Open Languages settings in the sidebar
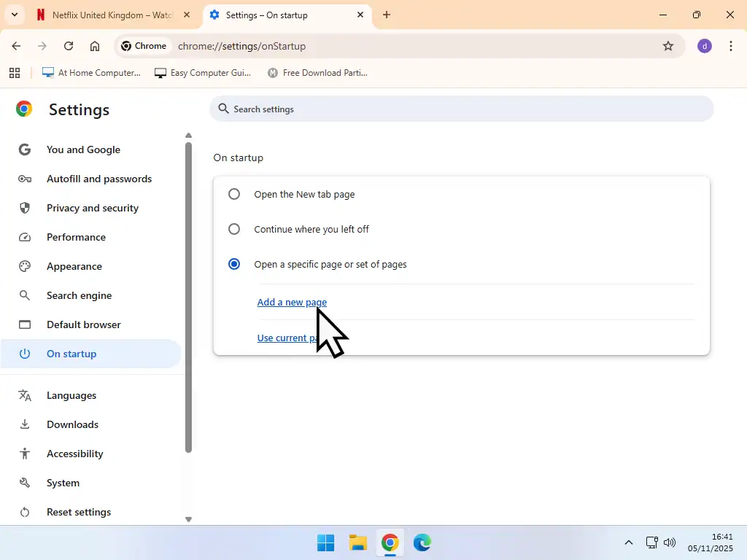The image size is (747, 560). (x=71, y=395)
